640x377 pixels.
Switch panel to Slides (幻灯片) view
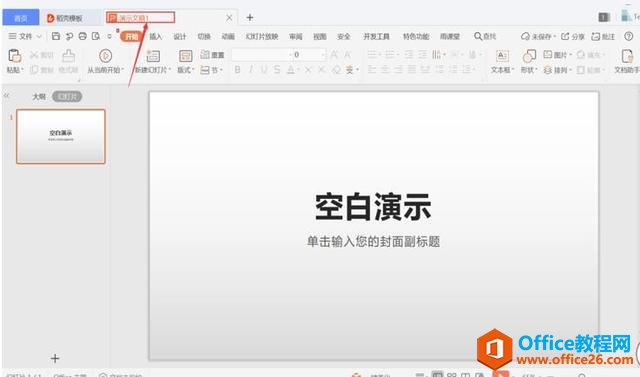coord(67,97)
